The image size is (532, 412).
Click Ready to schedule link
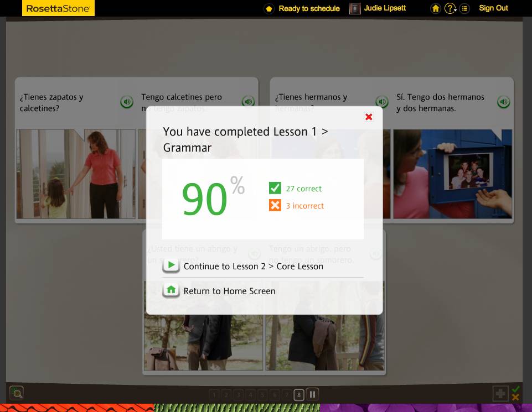coord(309,8)
